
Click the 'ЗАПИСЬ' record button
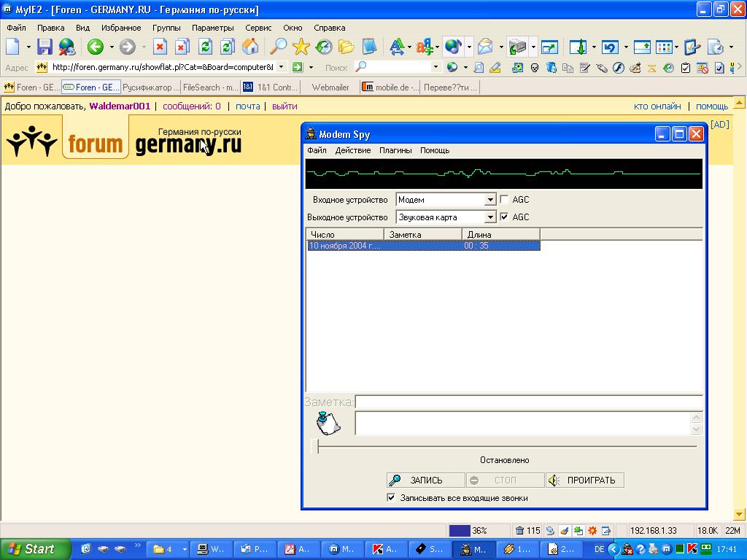(x=426, y=480)
